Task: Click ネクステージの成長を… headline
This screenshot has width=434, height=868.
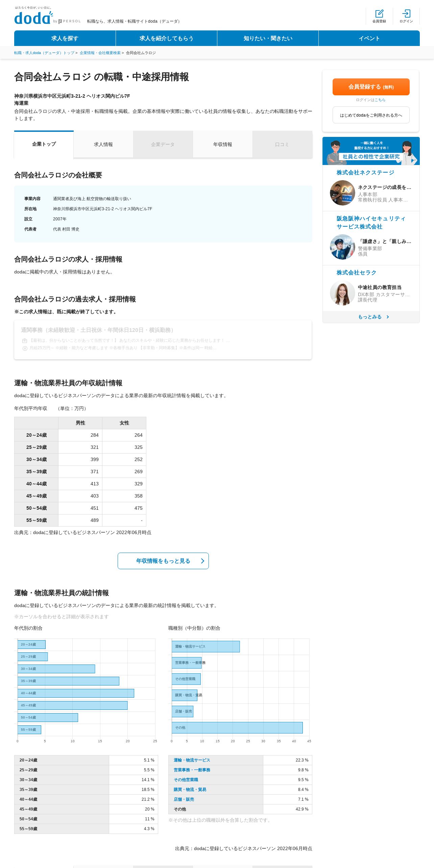Action: coord(385,187)
